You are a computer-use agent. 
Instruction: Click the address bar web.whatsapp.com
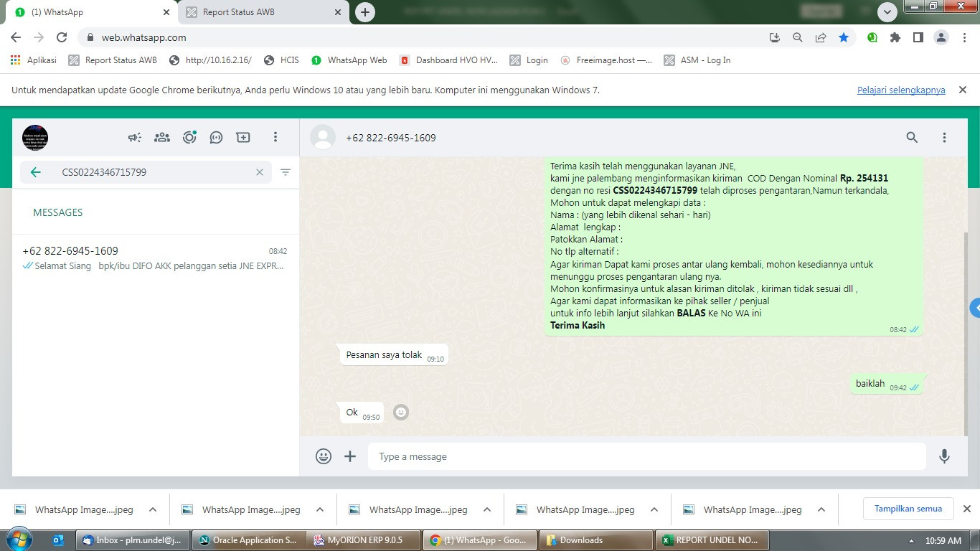point(143,37)
